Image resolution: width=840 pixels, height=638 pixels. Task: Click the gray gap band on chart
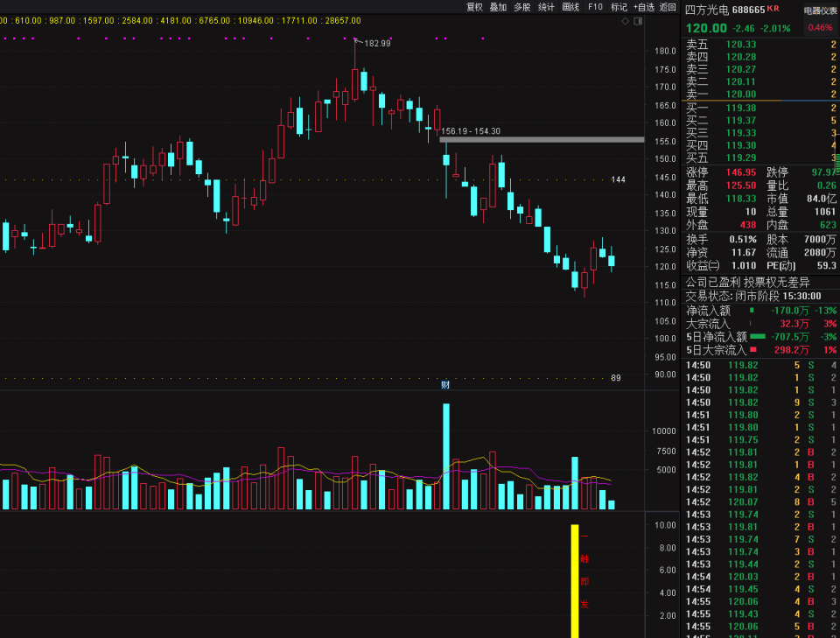[542, 140]
